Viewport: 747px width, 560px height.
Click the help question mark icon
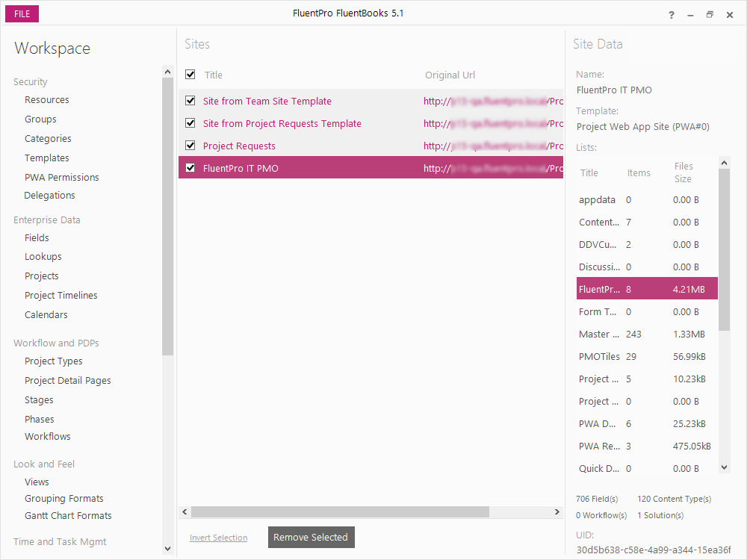[672, 15]
